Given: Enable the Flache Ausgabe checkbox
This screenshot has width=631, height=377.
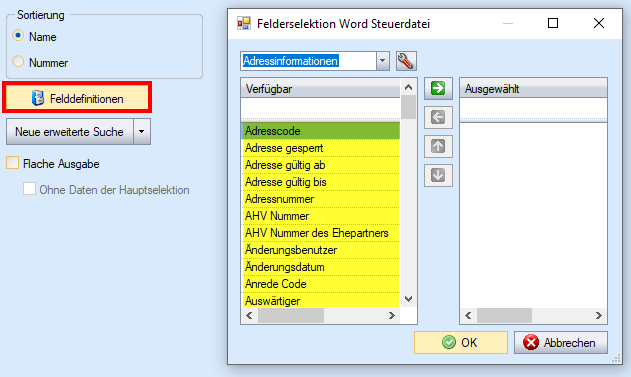Looking at the screenshot, I should pos(12,163).
